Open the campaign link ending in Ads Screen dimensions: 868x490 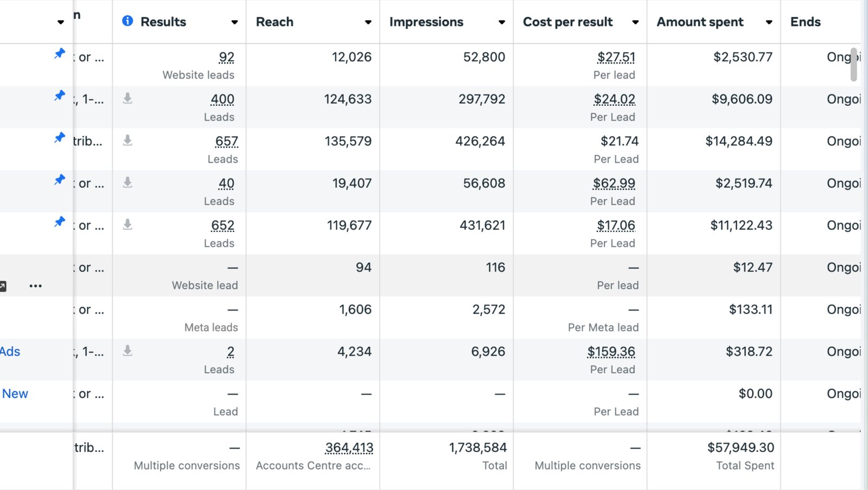(10, 352)
